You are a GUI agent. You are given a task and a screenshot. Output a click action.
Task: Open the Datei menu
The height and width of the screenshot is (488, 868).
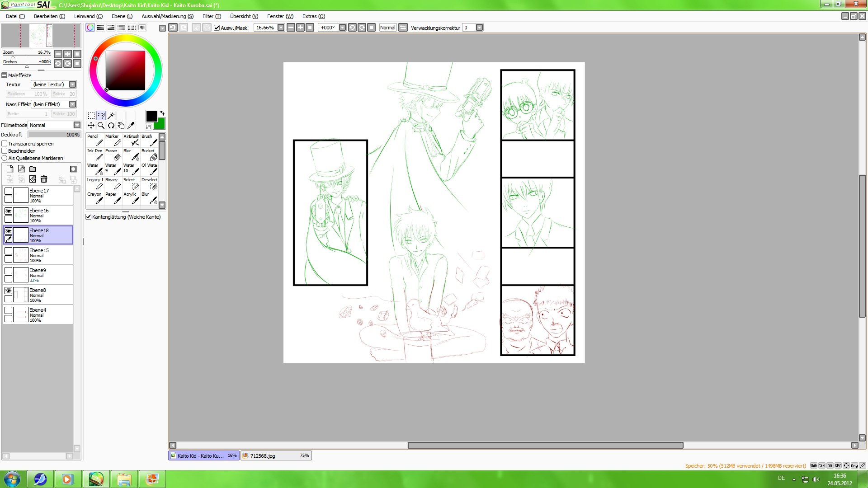(15, 16)
